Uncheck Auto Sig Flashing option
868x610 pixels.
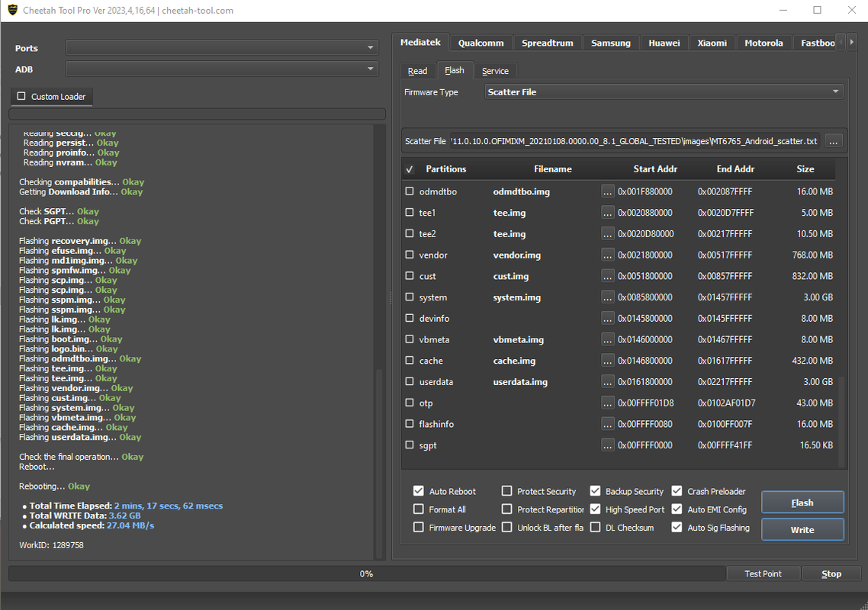677,528
